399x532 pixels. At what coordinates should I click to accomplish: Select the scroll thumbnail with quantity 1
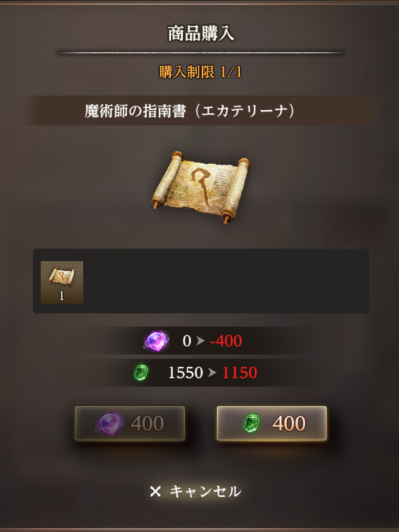tap(62, 282)
